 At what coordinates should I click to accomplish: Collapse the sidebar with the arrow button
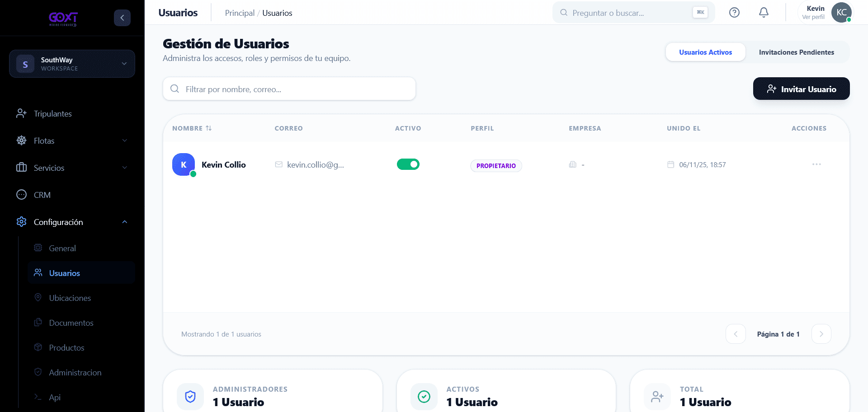pos(122,18)
